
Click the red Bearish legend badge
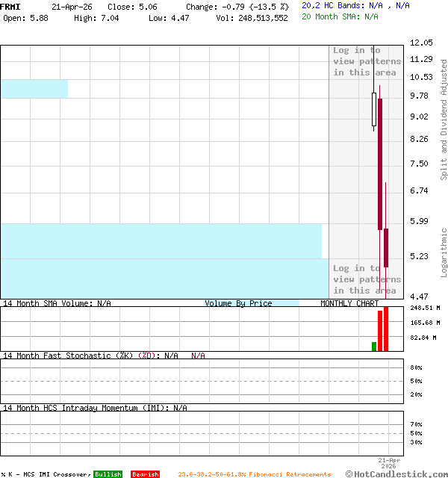coord(145,474)
